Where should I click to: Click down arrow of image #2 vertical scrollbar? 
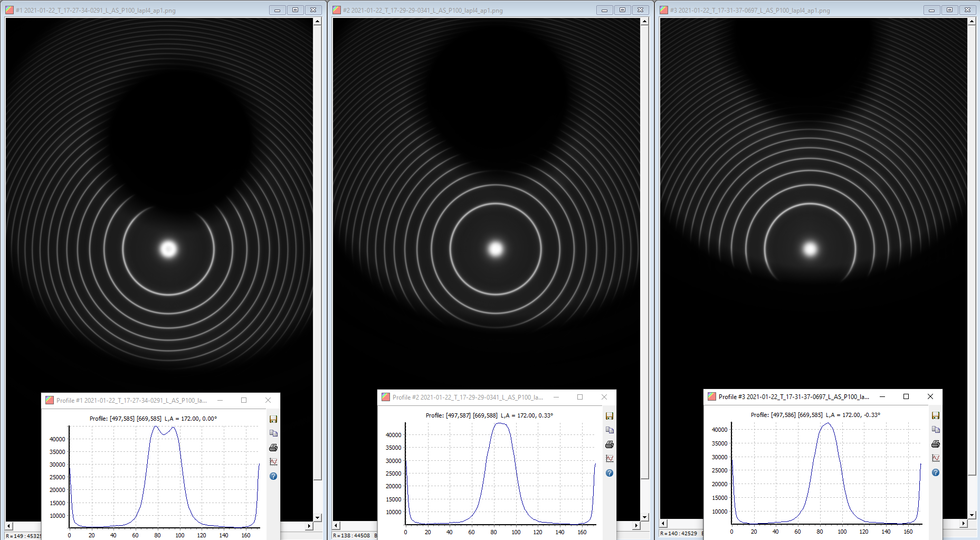tap(644, 517)
